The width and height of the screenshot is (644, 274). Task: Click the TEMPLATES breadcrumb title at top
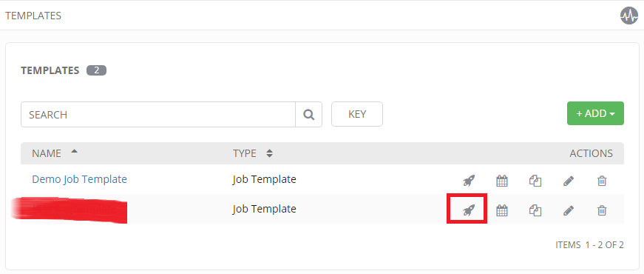(33, 16)
